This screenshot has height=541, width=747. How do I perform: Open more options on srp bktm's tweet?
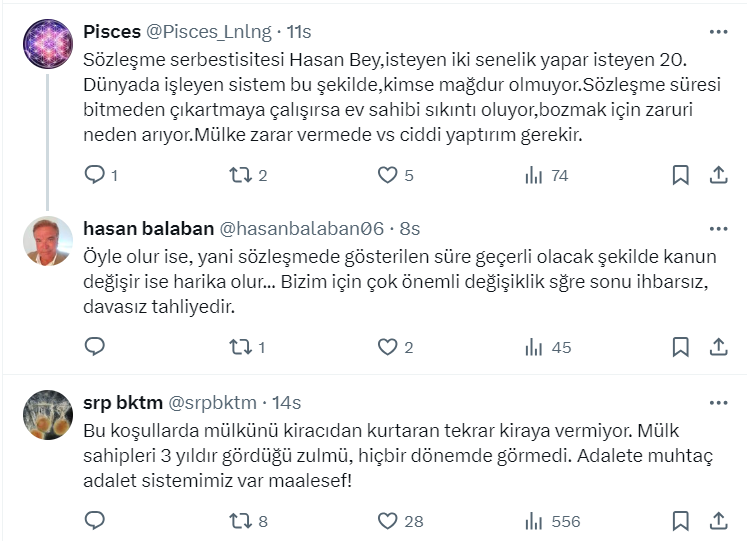[718, 402]
